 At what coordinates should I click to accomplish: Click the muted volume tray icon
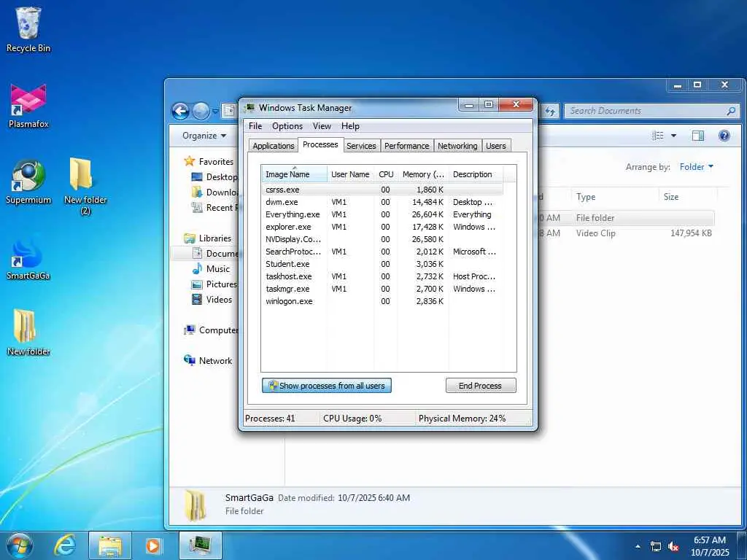pos(673,546)
